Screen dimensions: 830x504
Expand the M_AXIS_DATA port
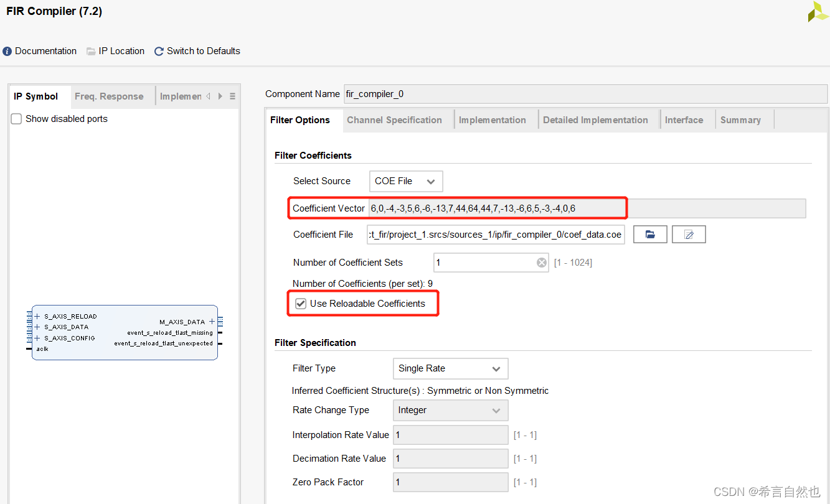212,322
